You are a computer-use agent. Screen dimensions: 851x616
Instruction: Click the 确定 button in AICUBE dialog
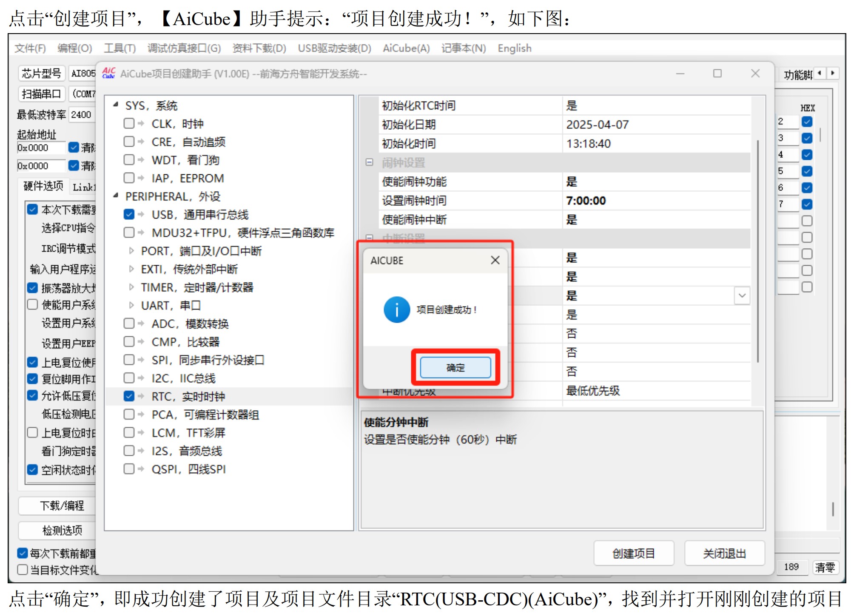pyautogui.click(x=455, y=367)
